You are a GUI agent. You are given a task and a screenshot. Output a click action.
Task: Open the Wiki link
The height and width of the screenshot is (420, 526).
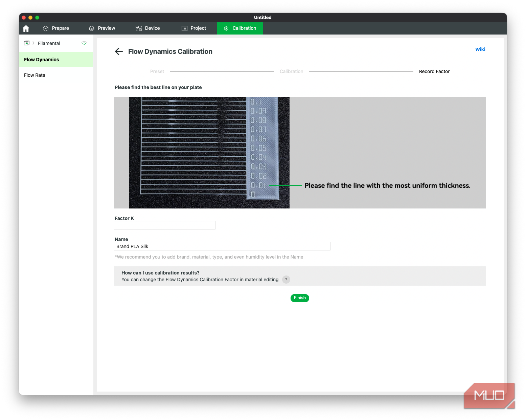click(480, 49)
